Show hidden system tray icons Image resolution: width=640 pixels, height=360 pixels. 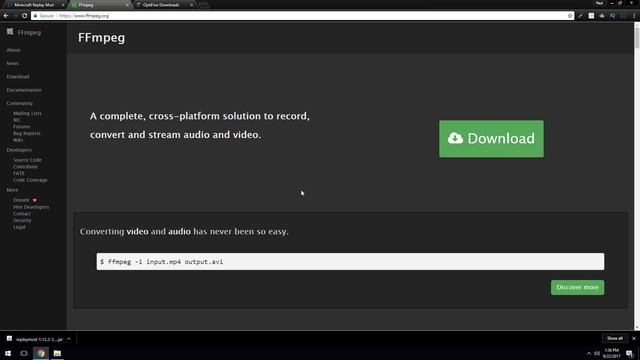[589, 353]
